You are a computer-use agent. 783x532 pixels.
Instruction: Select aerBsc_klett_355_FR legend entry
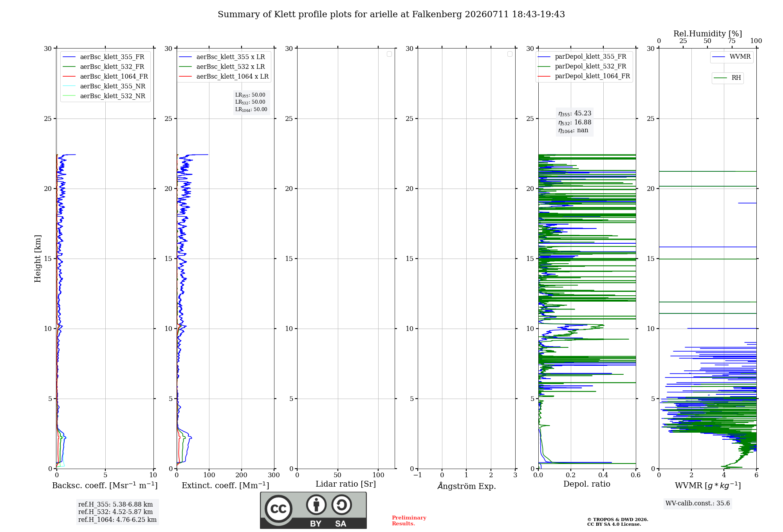pos(105,57)
